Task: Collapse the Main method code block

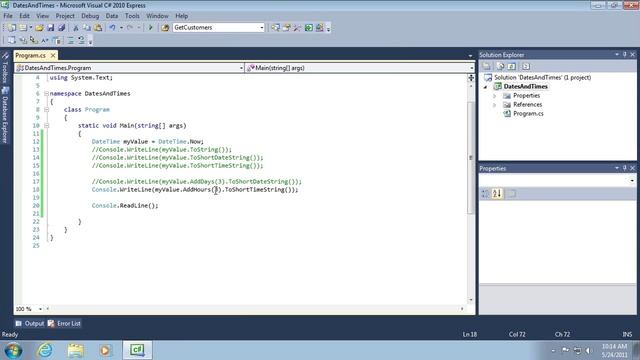Action: point(47,126)
